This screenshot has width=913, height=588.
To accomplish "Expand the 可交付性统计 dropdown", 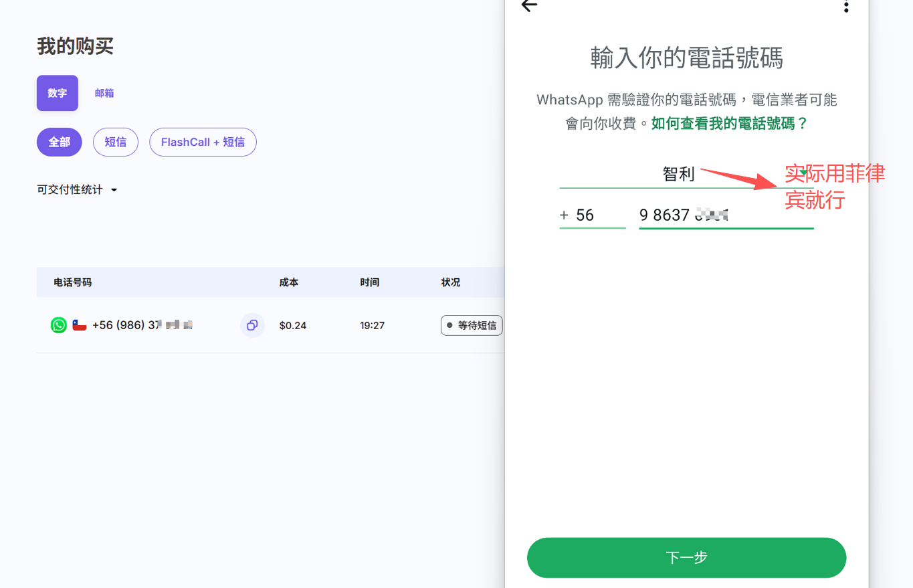I will (x=77, y=190).
